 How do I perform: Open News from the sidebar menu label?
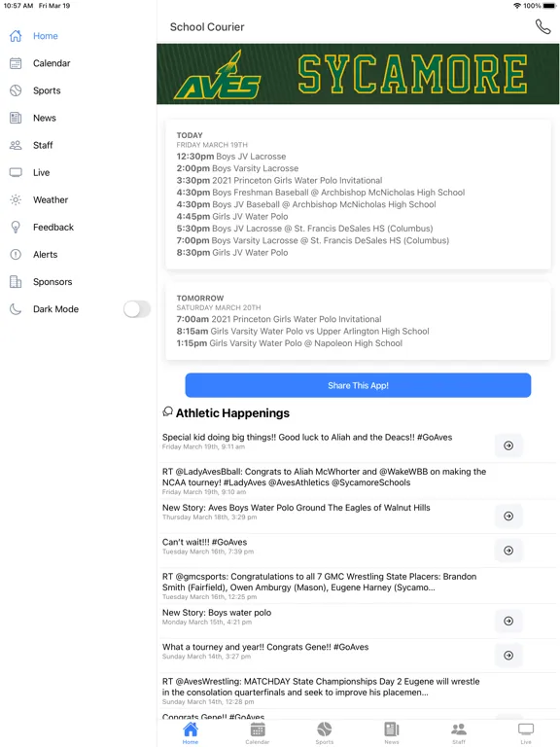[45, 118]
